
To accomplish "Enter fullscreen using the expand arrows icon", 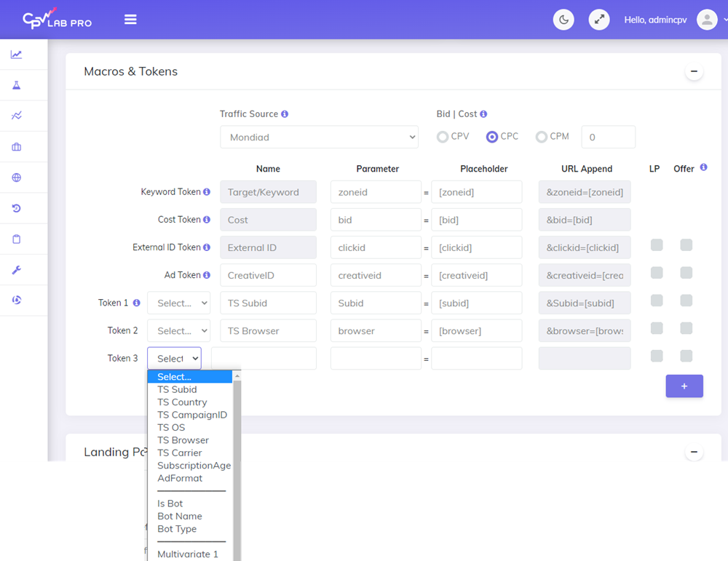I will click(x=599, y=20).
